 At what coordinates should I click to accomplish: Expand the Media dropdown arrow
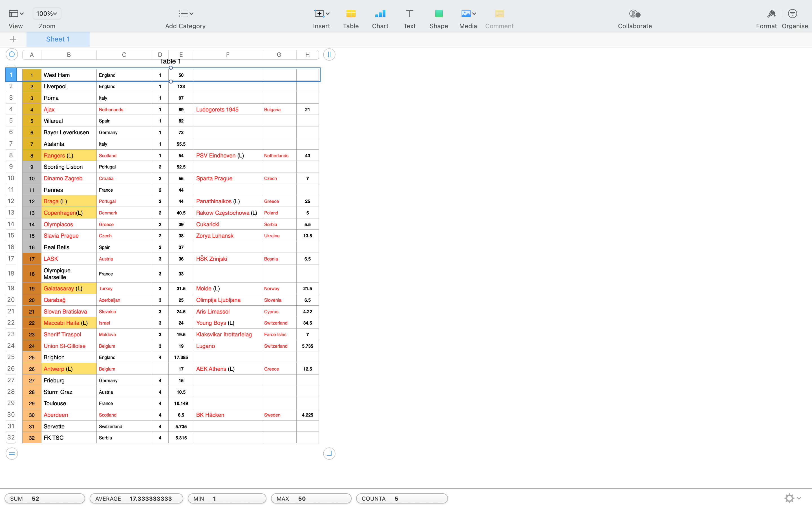point(474,14)
